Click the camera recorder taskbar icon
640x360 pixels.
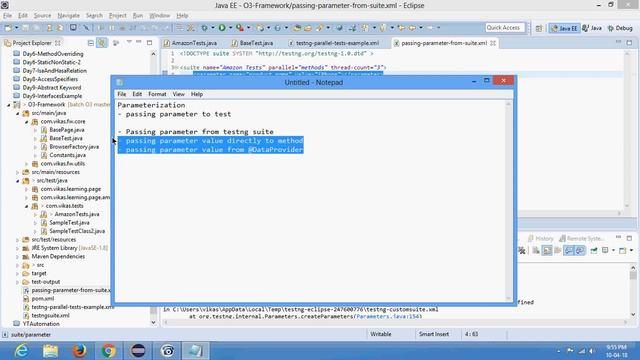click(x=167, y=351)
